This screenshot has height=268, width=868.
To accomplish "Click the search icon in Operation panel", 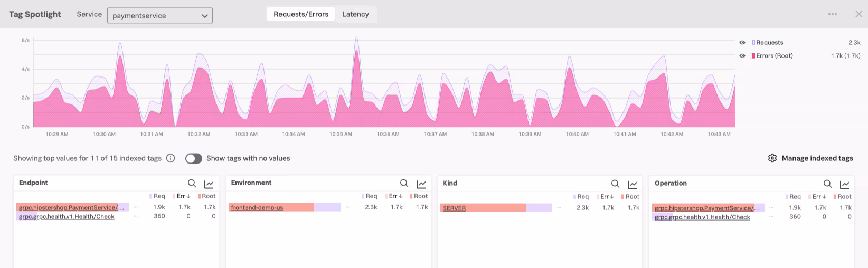I will 827,184.
